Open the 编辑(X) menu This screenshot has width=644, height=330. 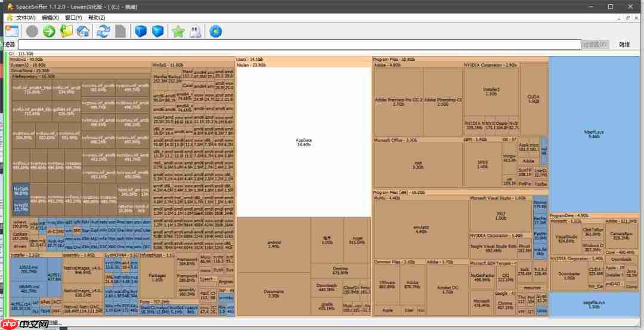tap(50, 18)
